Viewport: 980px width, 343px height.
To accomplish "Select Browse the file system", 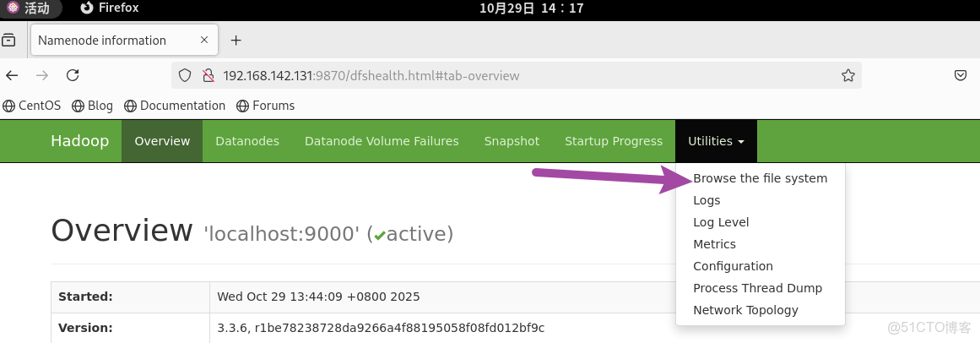I will coord(760,178).
